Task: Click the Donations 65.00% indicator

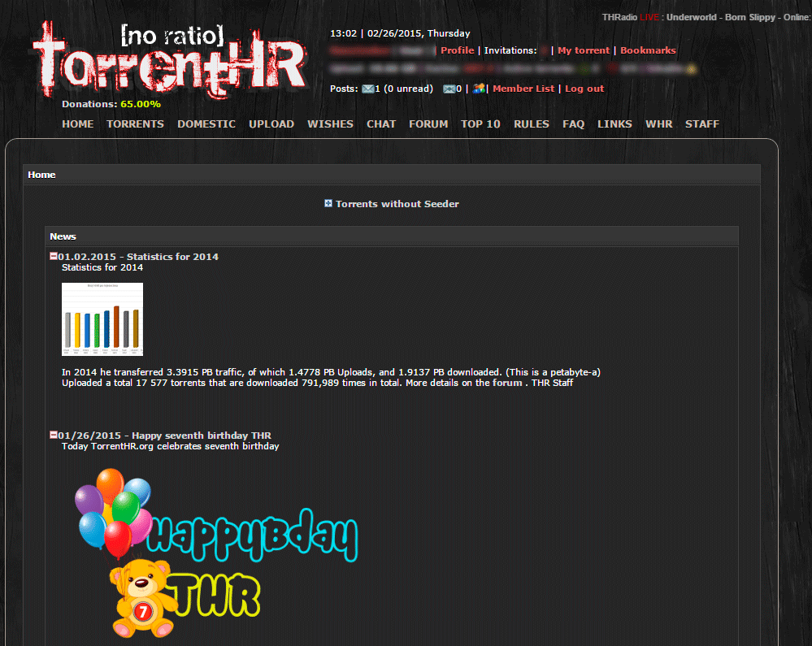Action: click(111, 104)
